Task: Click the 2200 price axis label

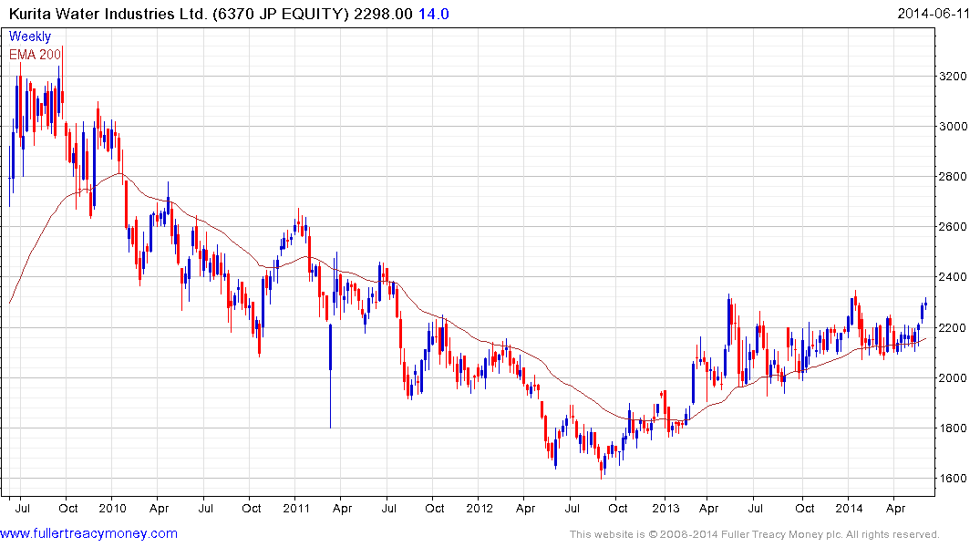Action: click(x=954, y=327)
